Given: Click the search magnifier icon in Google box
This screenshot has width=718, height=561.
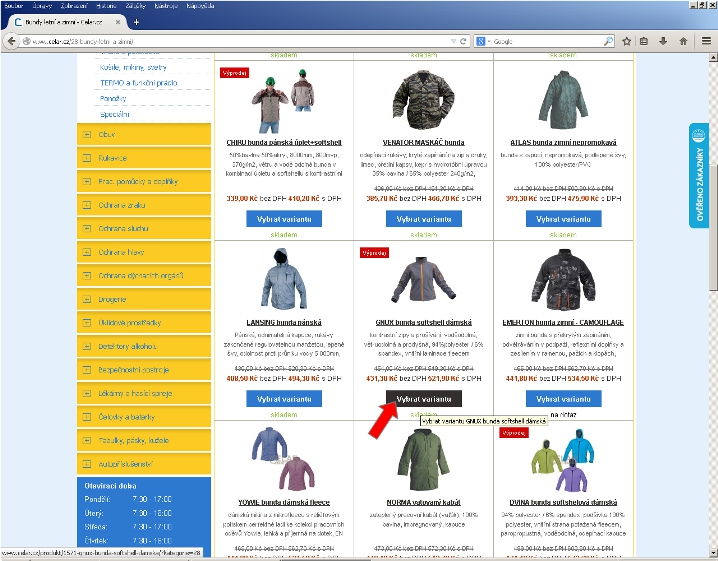Looking at the screenshot, I should tap(608, 41).
